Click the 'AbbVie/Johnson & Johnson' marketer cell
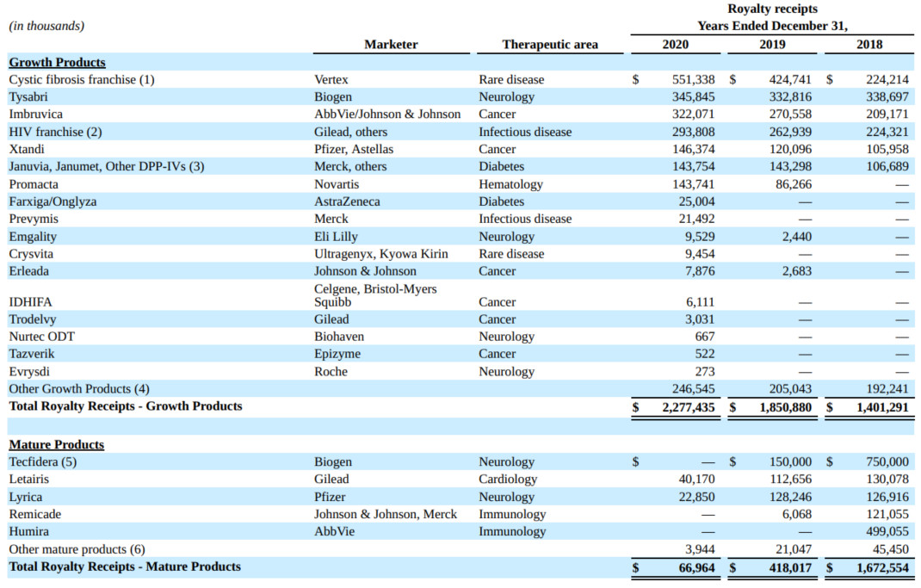Screen dimensions: 921x588 click(387, 114)
